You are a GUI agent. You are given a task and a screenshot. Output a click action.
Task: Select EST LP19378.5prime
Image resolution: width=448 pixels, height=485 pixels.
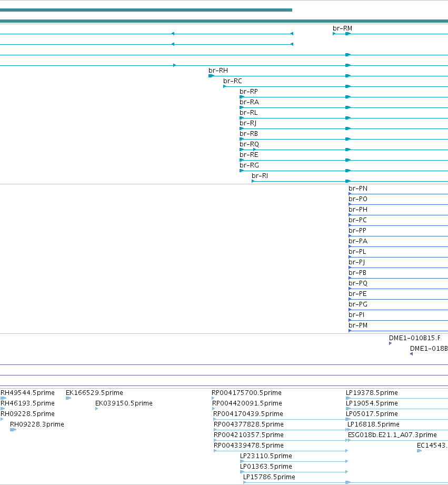click(372, 392)
